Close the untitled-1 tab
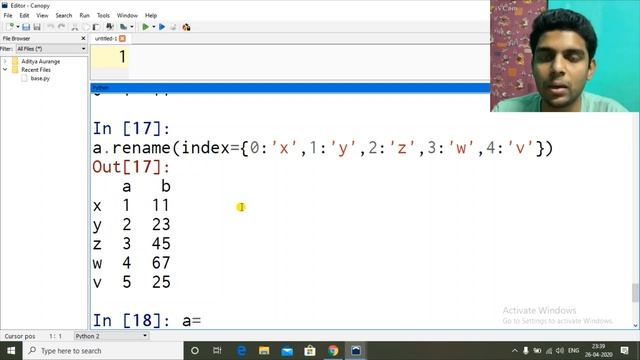This screenshot has height=360, width=640. (x=122, y=38)
